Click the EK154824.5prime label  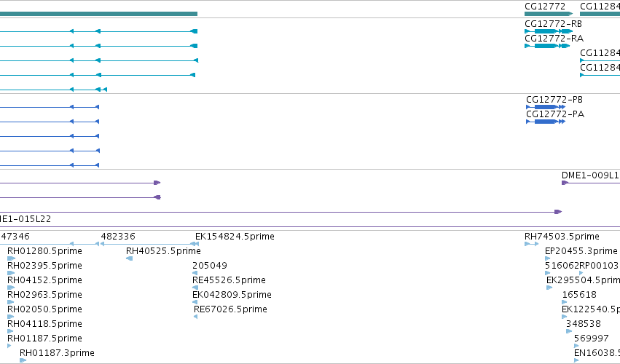235,237
